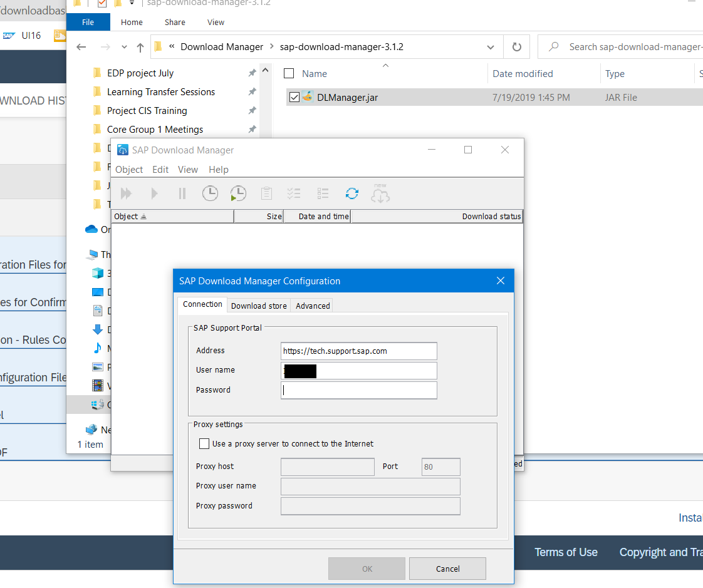Screen dimensions: 703x588
Task: Open the Share tab in Explorer ribbon
Action: (x=175, y=22)
